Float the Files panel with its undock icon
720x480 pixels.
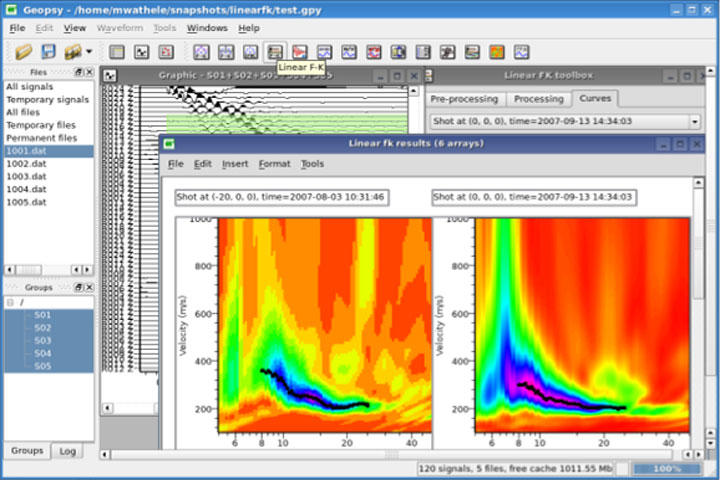click(78, 73)
